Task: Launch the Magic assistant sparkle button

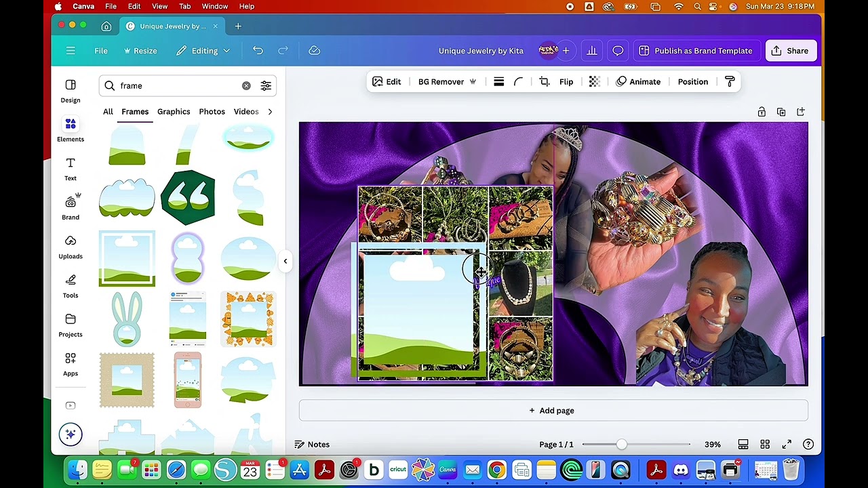Action: pyautogui.click(x=71, y=434)
